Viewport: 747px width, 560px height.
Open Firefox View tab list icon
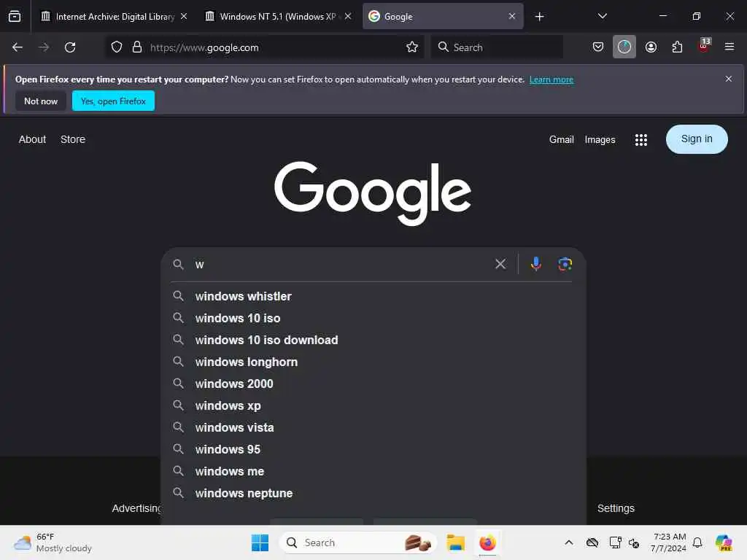click(x=15, y=16)
